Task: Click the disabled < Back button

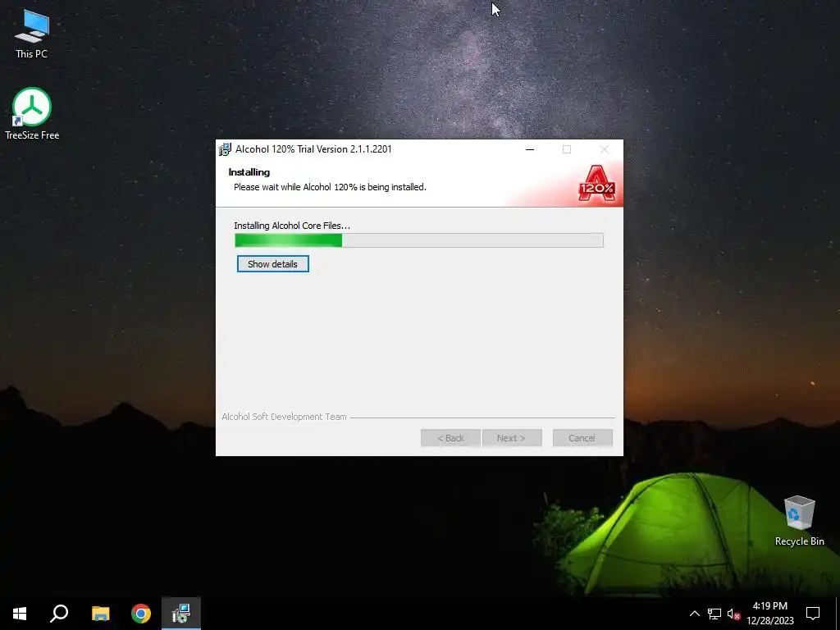Action: [450, 438]
